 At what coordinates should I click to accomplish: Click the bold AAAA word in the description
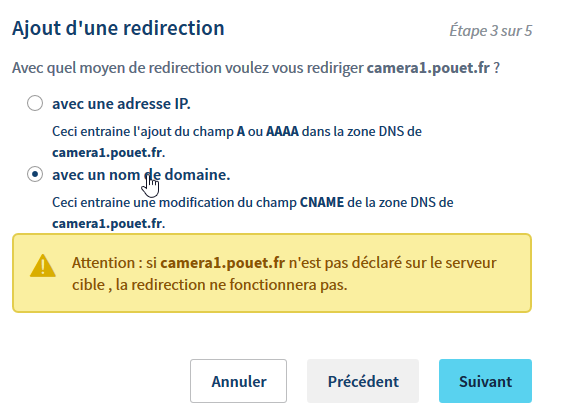(x=282, y=131)
